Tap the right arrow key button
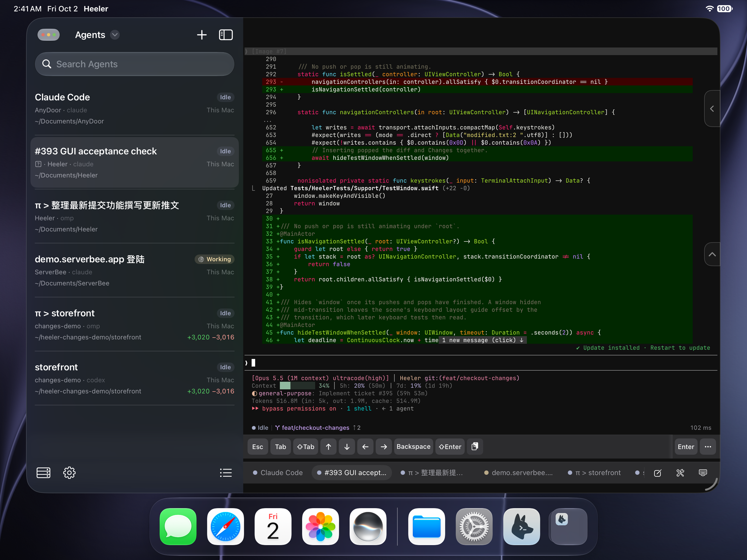 click(x=384, y=447)
